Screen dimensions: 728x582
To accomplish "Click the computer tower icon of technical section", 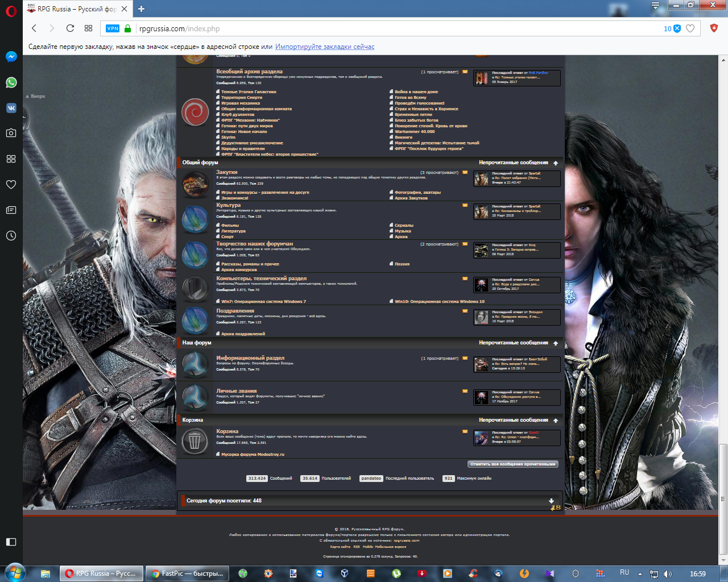I will (x=195, y=288).
